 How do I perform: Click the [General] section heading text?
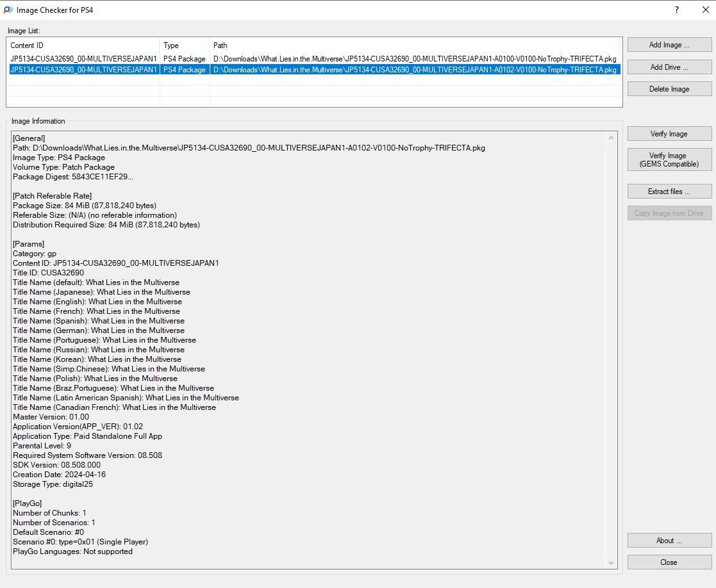tap(29, 138)
